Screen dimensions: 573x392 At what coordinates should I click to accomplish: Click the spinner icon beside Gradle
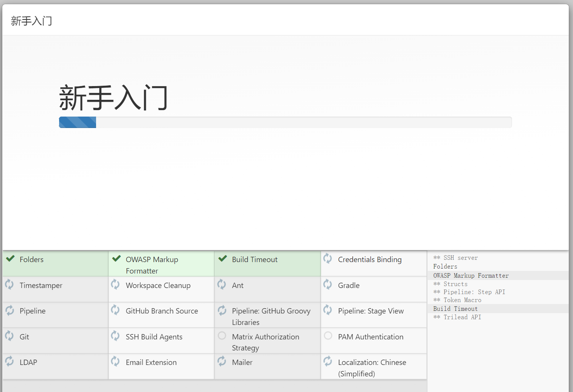(x=327, y=284)
